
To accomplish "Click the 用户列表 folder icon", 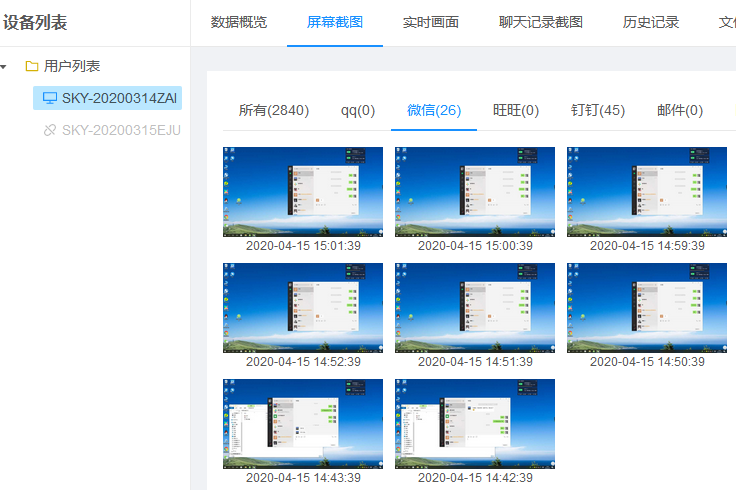I will (32, 66).
